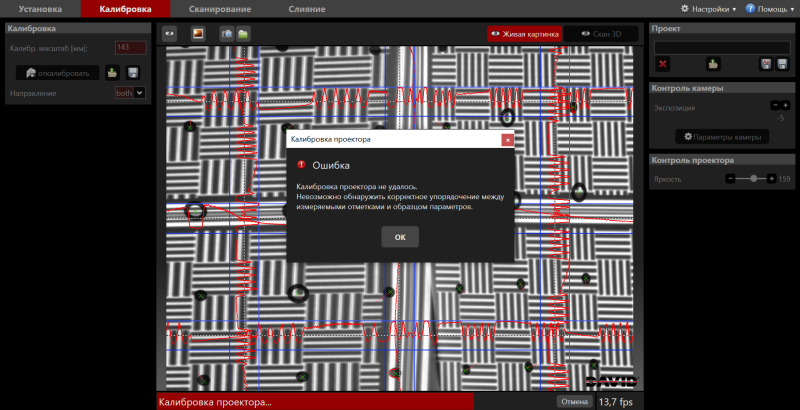The width and height of the screenshot is (800, 410).
Task: Delete project with the red X icon
Action: point(663,64)
